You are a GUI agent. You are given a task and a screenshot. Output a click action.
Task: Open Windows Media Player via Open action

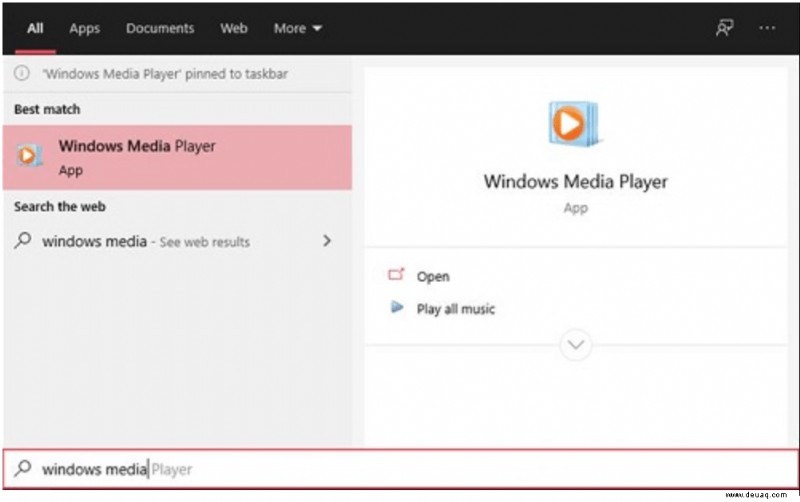click(x=433, y=277)
